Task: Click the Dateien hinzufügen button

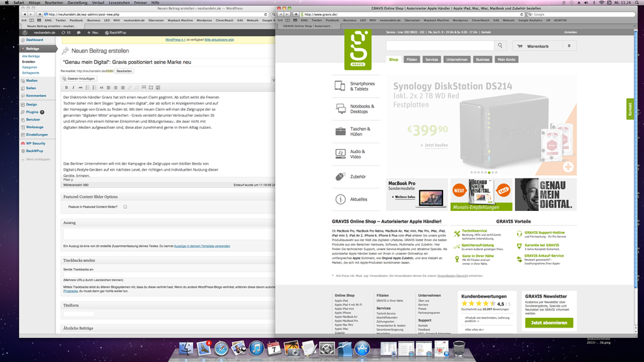Action: coord(79,78)
